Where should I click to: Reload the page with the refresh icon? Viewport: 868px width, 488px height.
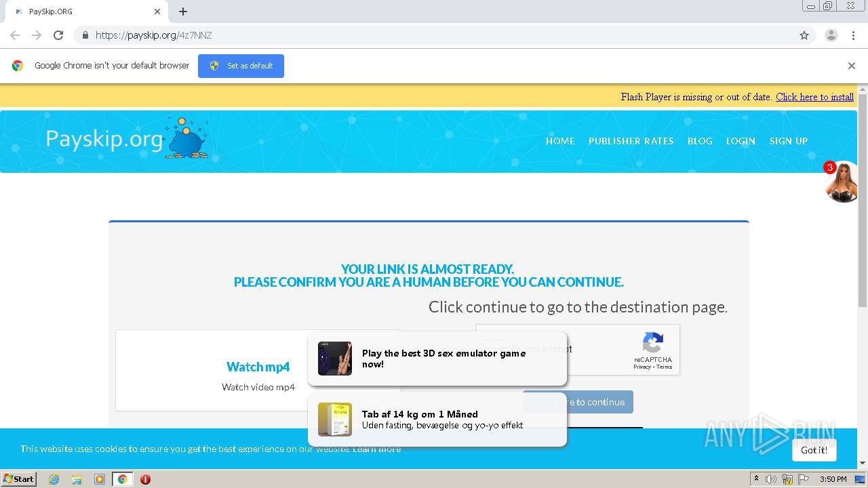point(58,35)
